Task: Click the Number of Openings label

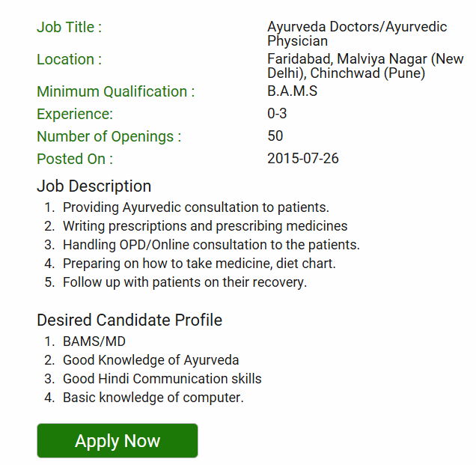Action: pos(109,136)
